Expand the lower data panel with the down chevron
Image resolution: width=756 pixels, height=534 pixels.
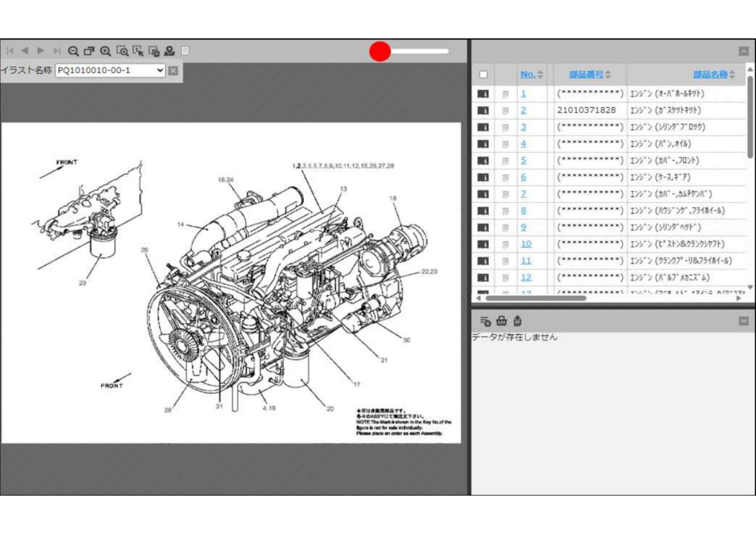coord(744,321)
